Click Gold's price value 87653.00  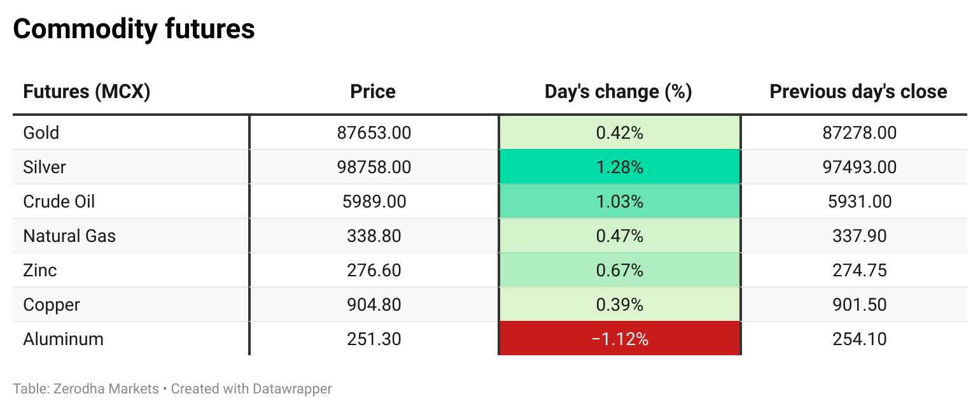[x=374, y=133]
